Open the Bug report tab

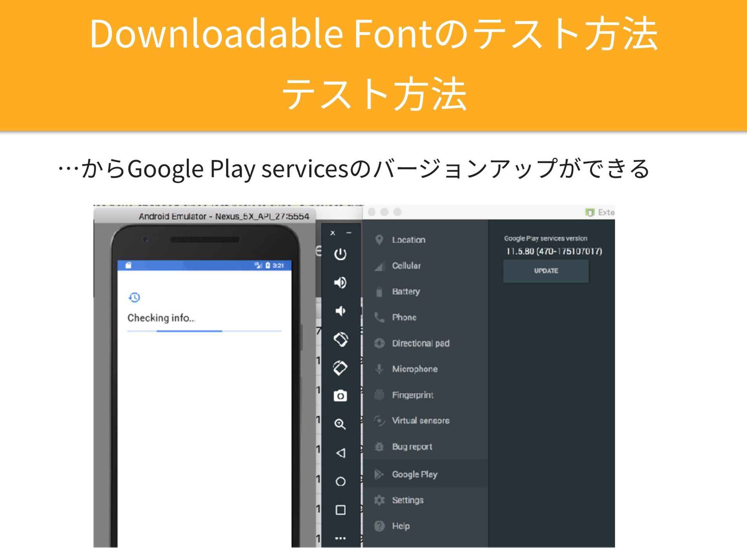point(425,447)
